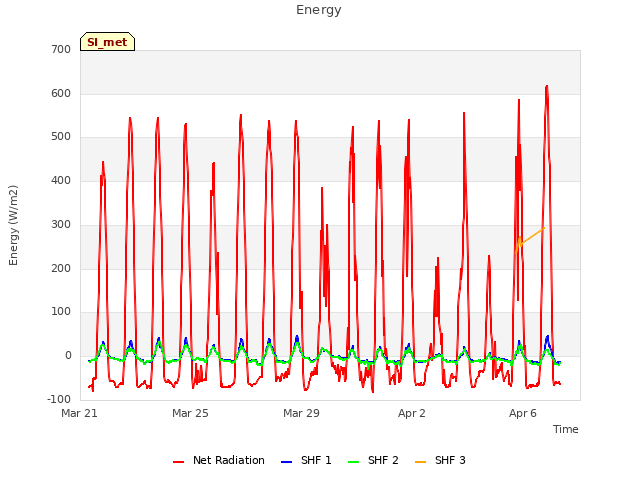Click the Time x-axis title

coord(565,429)
